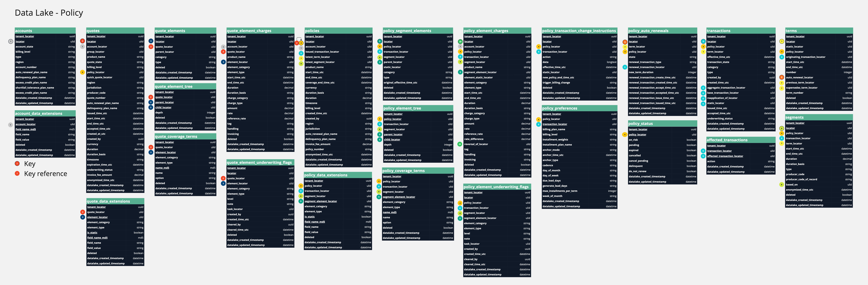Click the do_not_renew row in policy_status
Viewport: 868px width, 285px height.
pos(662,171)
